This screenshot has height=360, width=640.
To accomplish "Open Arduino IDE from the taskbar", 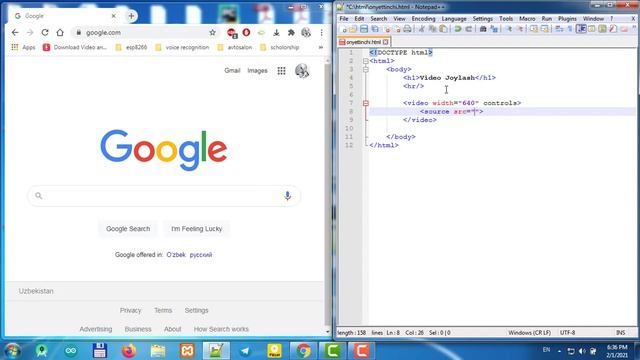I will coord(71,351).
